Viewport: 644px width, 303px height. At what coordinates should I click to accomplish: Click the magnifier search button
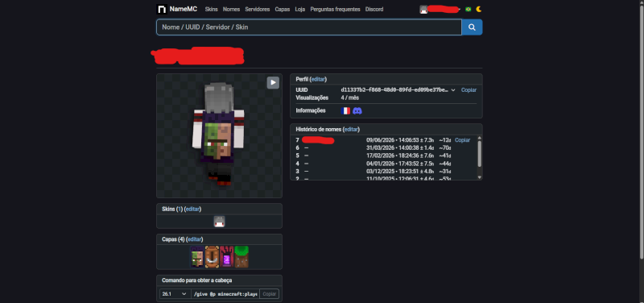(x=472, y=27)
